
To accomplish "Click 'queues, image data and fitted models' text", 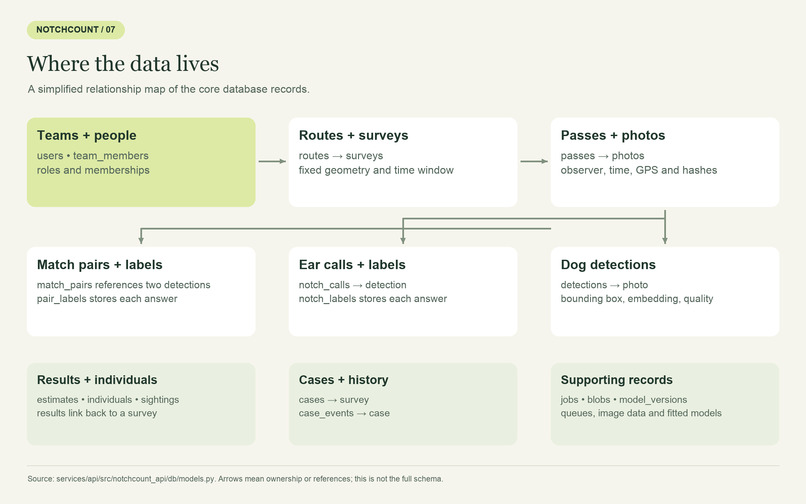I will point(641,413).
